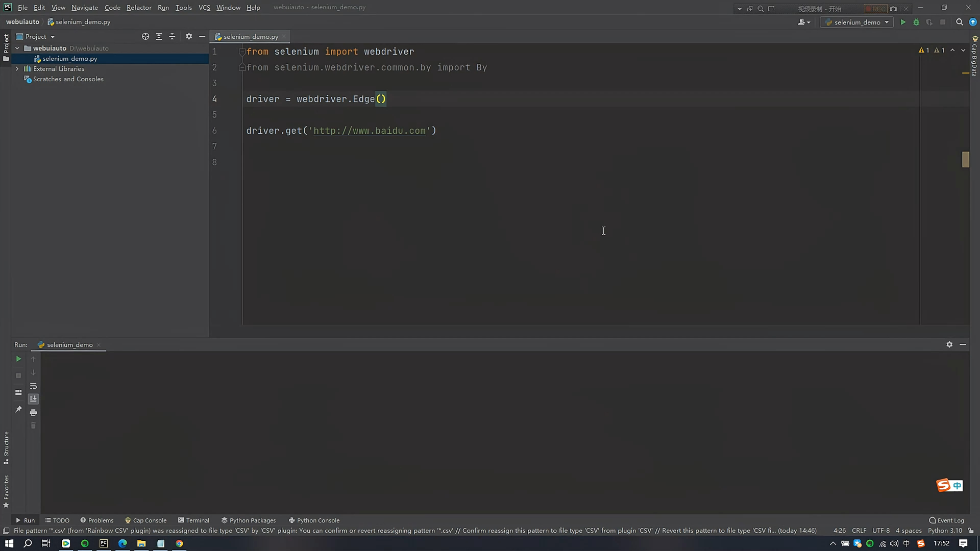
Task: Pin the selenium_demo Run tab
Action: coord(18,409)
